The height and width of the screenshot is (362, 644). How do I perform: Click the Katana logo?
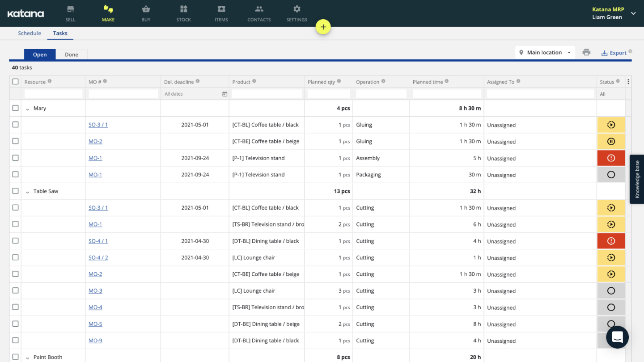25,13
